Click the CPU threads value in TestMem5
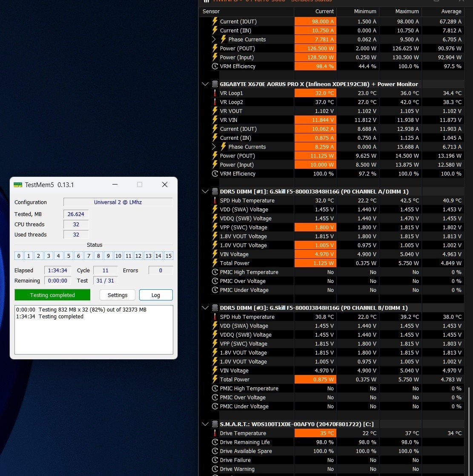 pyautogui.click(x=76, y=224)
